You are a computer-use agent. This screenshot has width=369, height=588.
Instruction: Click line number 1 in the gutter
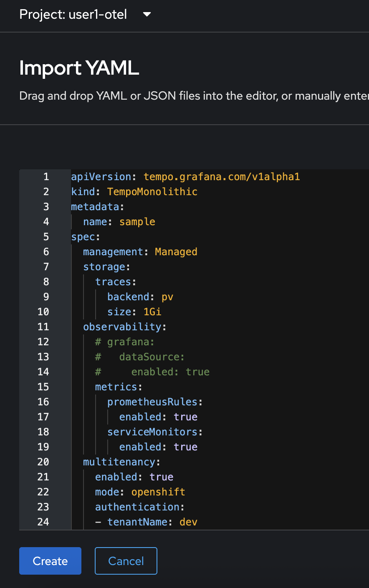coord(46,177)
